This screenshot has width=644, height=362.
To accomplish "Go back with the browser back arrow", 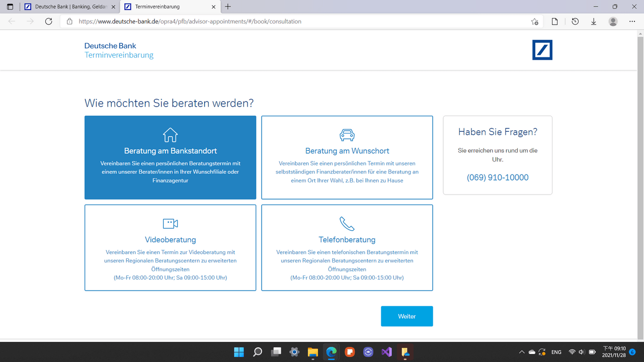I will point(12,22).
